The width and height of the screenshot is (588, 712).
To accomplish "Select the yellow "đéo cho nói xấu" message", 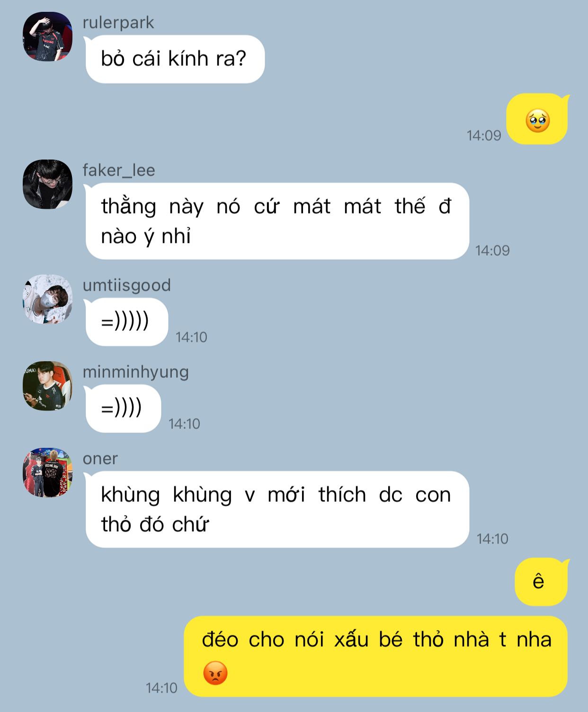I will [x=375, y=656].
